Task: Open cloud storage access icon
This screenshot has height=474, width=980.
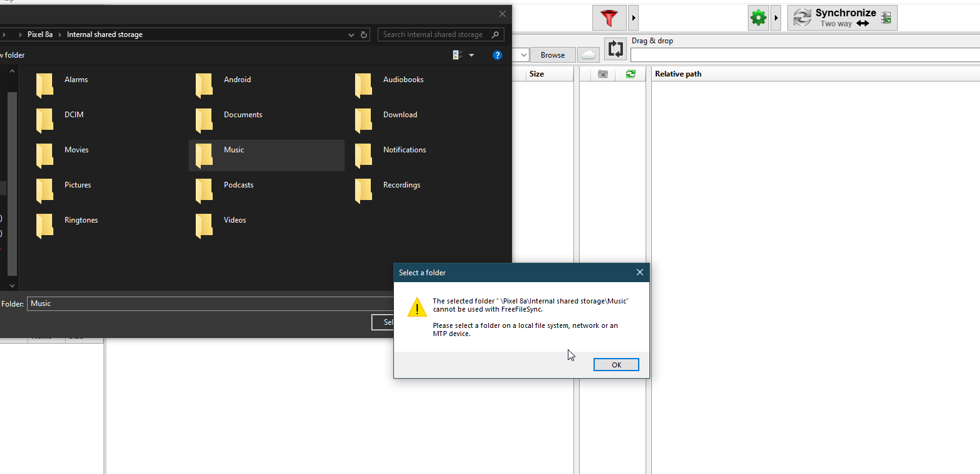Action: click(588, 55)
